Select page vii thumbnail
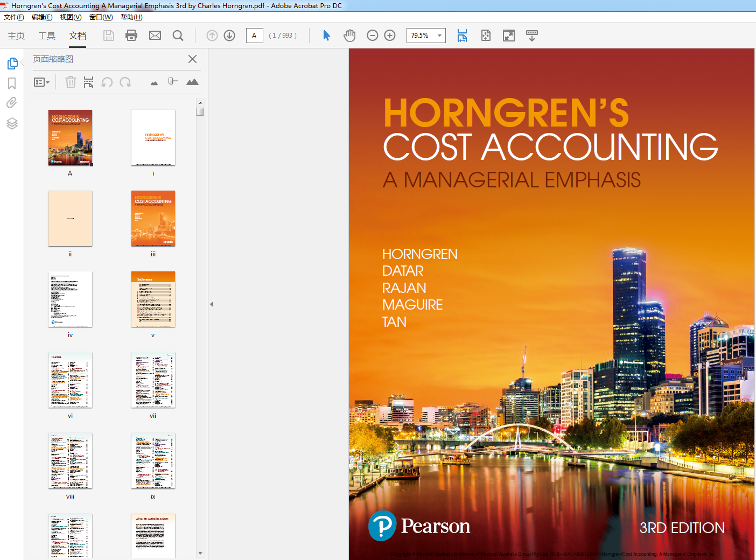Image resolution: width=756 pixels, height=560 pixels. tap(153, 380)
